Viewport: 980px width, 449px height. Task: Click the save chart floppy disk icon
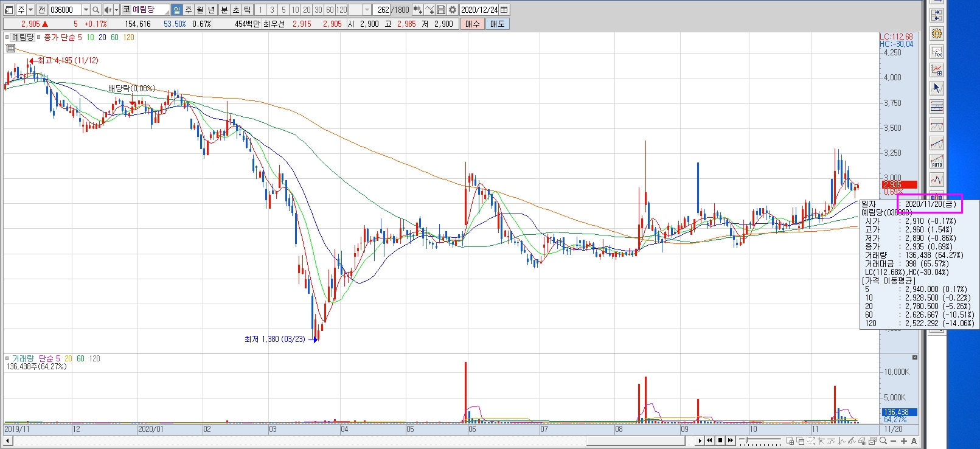pyautogui.click(x=441, y=10)
